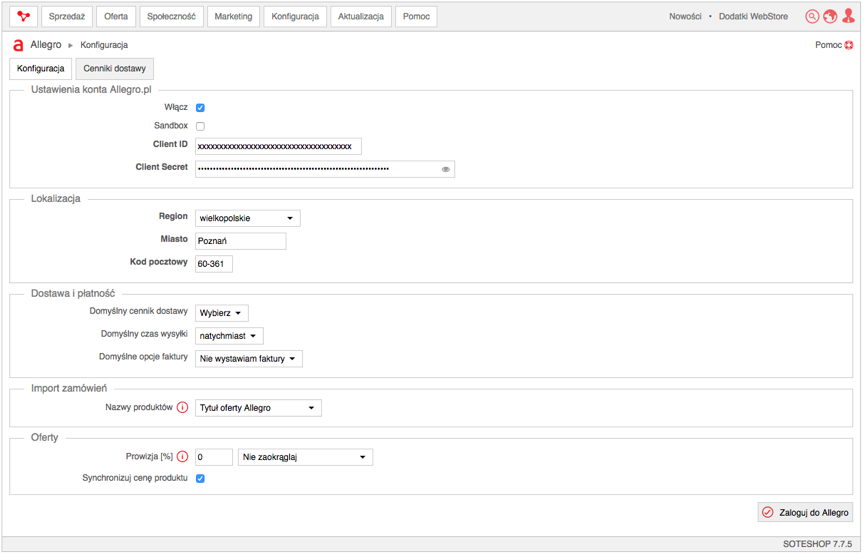Click the globe icon in header

830,17
